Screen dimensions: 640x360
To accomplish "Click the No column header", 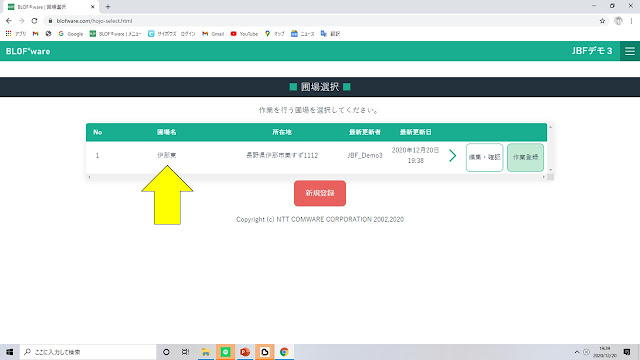I will tap(98, 132).
